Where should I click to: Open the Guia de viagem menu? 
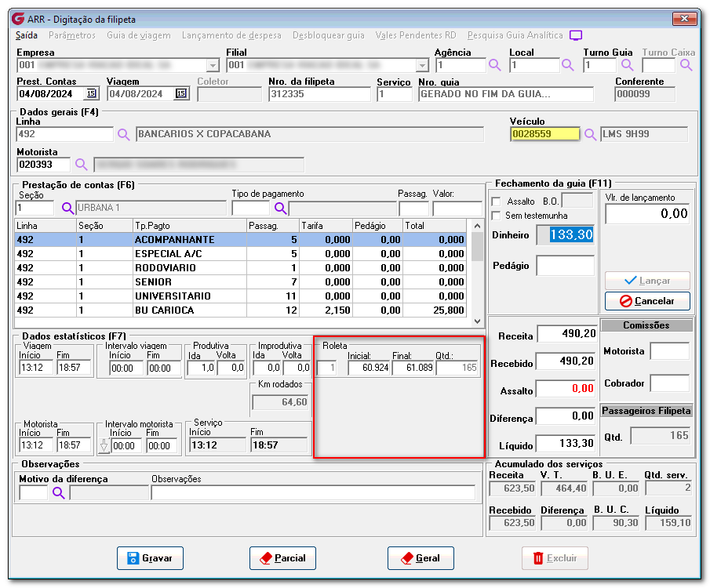pyautogui.click(x=139, y=35)
